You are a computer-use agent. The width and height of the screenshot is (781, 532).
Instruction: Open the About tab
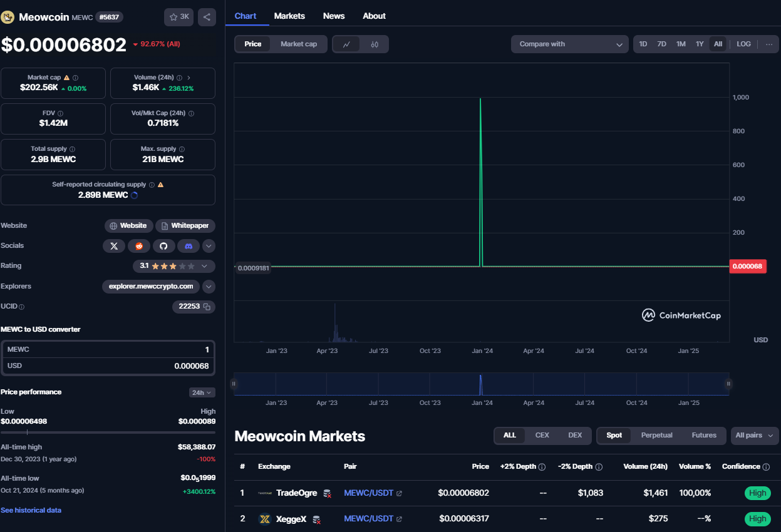(x=374, y=16)
